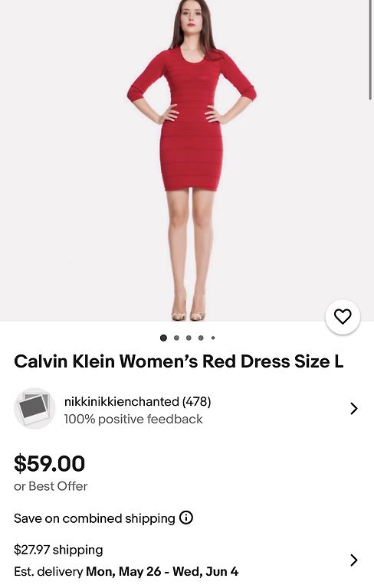This screenshot has width=374, height=588.
Task: Expand seller details chevron arrow
Action: (x=354, y=408)
